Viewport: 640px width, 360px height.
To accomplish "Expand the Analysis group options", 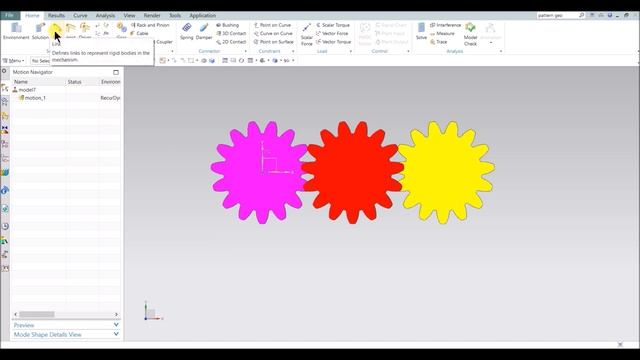I will click(x=501, y=51).
